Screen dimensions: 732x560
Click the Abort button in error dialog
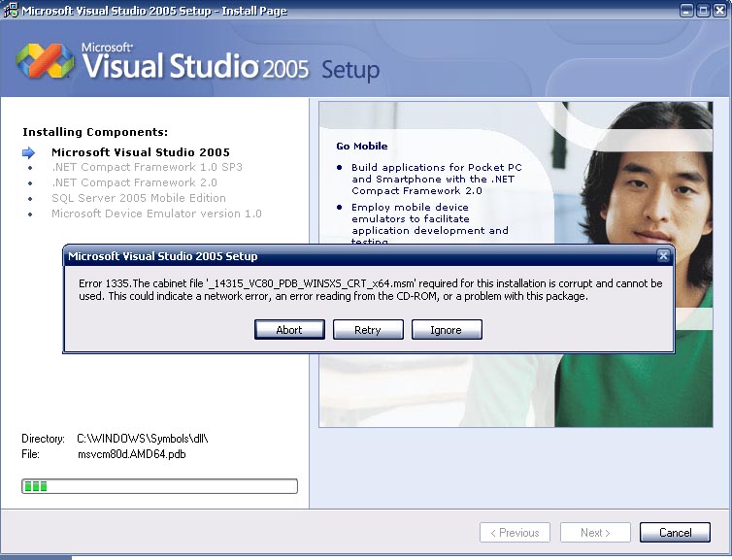point(289,329)
